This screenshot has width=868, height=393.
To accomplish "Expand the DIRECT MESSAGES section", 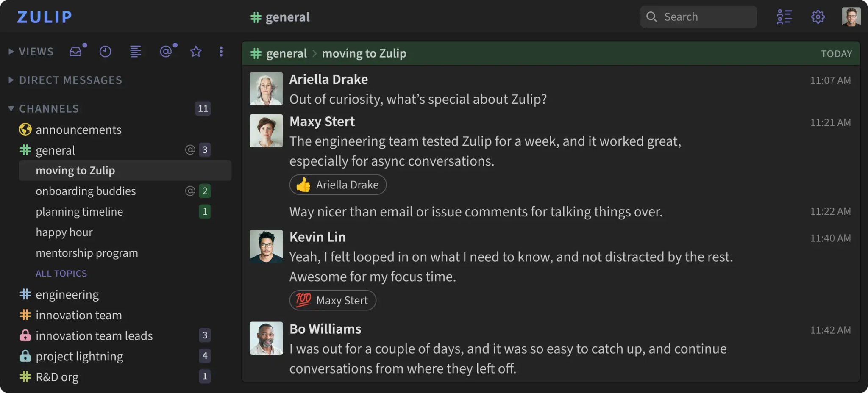I will pyautogui.click(x=11, y=80).
